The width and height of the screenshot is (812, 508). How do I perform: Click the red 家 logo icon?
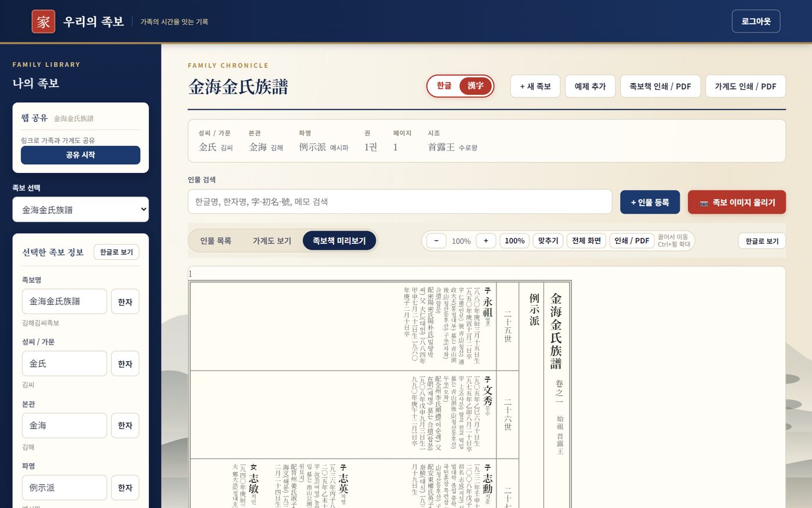pos(43,21)
